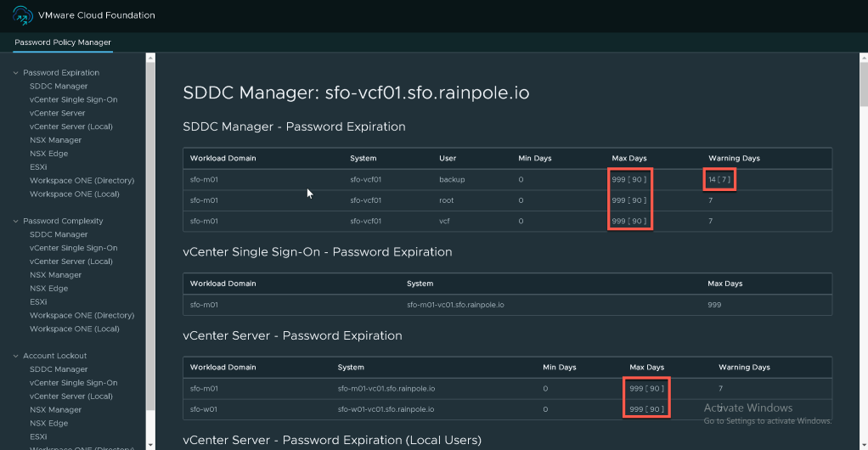Click the sidebar scroll up arrow
This screenshot has height=450, width=868.
pos(150,59)
